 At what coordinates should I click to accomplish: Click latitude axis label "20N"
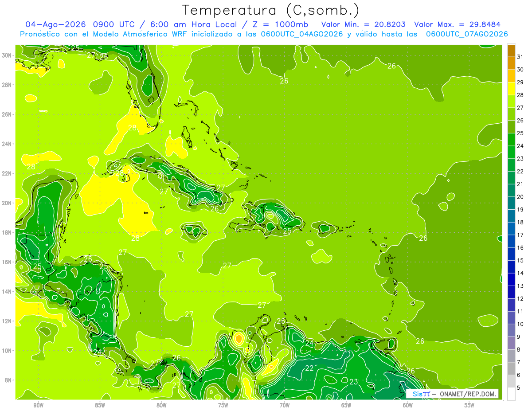(x=7, y=203)
